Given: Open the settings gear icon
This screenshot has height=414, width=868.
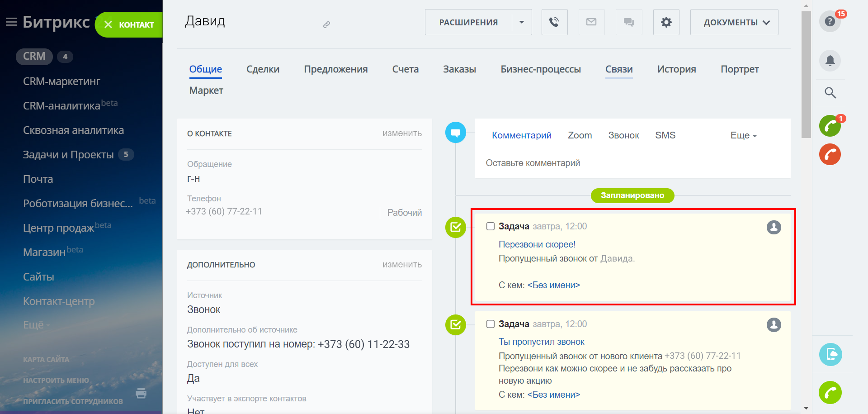Looking at the screenshot, I should (x=666, y=22).
